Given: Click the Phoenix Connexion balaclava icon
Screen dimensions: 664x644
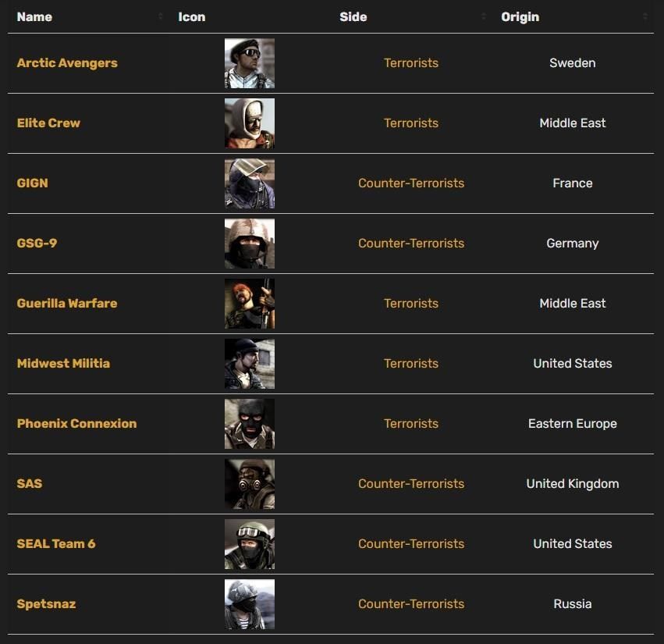Looking at the screenshot, I should [250, 424].
